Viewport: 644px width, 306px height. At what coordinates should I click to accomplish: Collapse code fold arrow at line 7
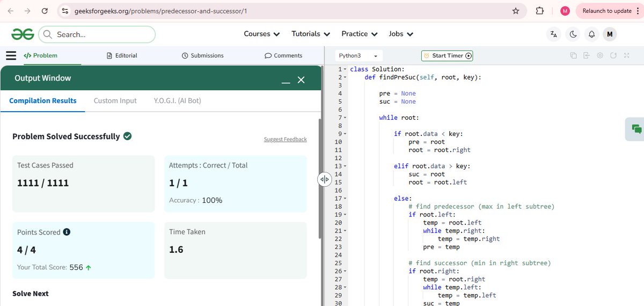(x=346, y=118)
